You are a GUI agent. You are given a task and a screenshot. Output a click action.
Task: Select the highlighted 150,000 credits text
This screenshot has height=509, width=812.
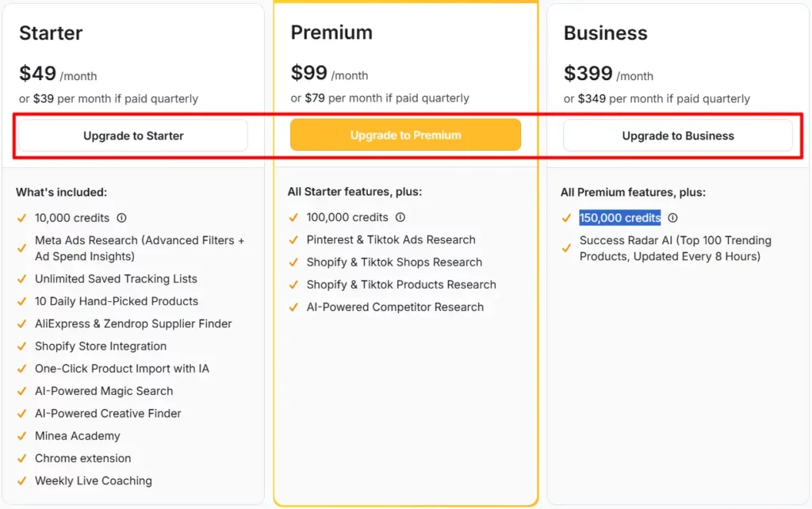pos(621,217)
